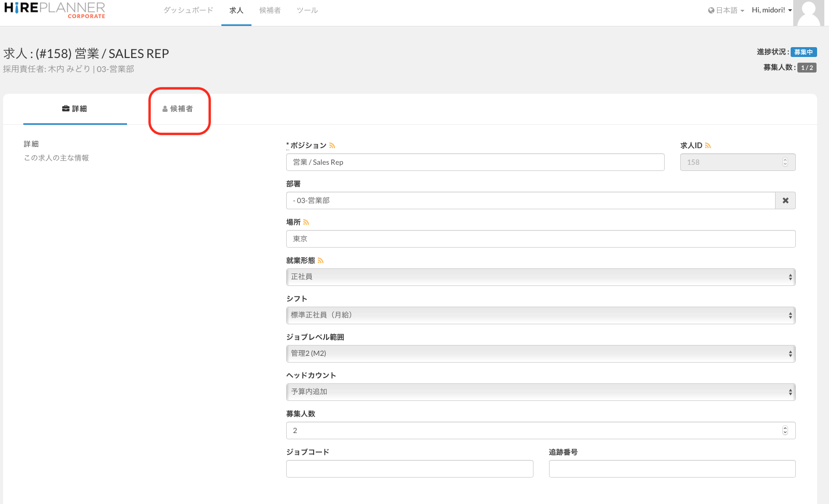Click the 募集中 status badge

point(804,52)
